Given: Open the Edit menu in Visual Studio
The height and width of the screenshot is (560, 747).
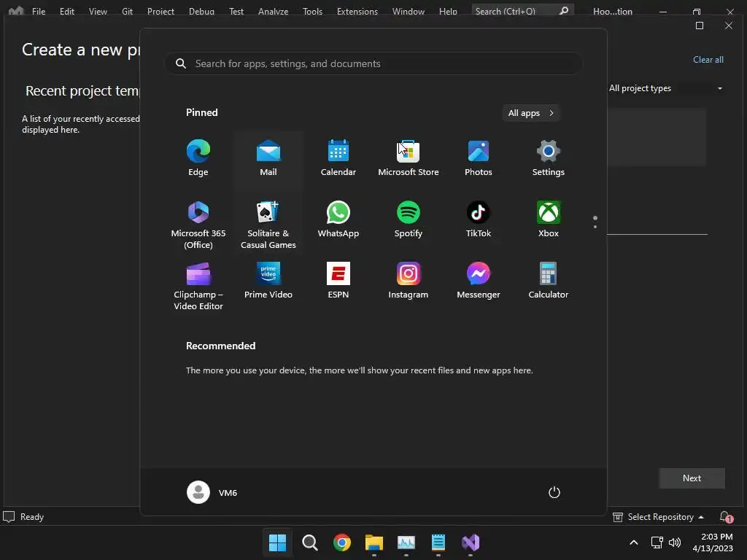Looking at the screenshot, I should coord(66,11).
